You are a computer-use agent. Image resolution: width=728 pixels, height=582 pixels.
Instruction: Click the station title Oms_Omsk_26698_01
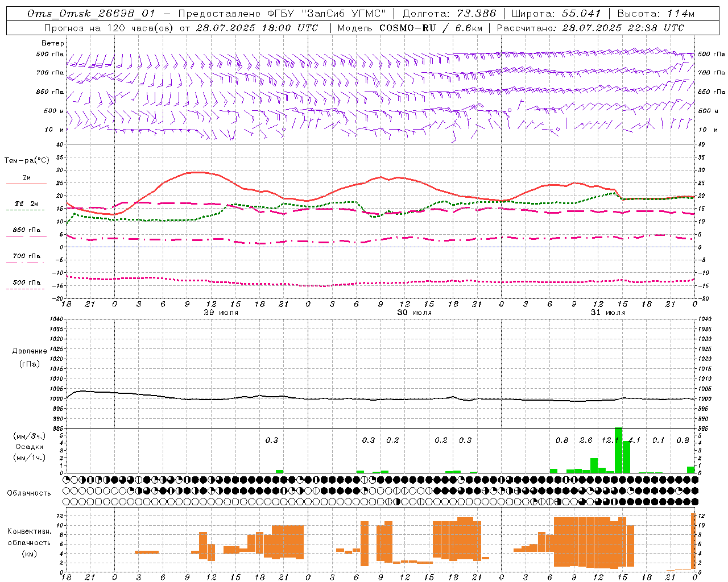(x=91, y=13)
